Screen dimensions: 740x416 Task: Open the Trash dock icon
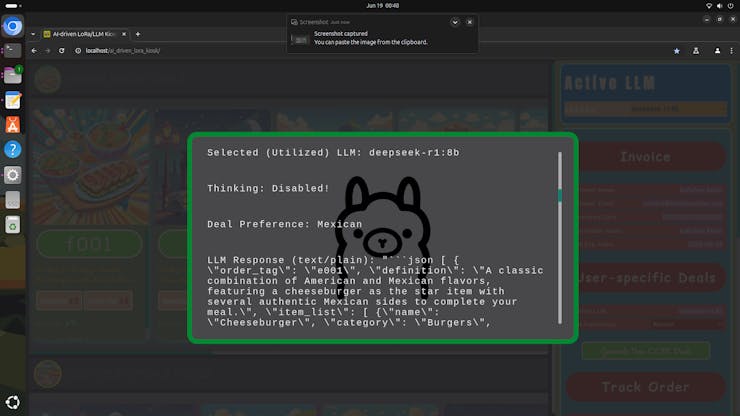click(x=13, y=225)
